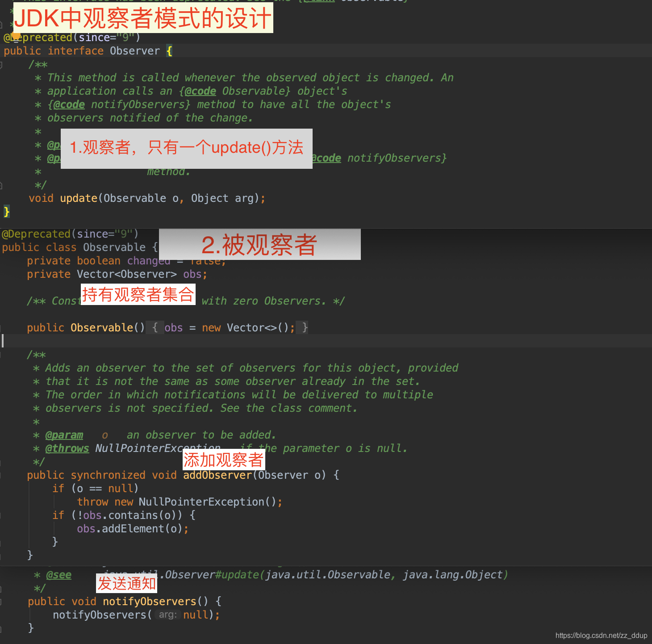Collapse the Javadoc comment above update() in the gutter
The image size is (652, 644).
click(1, 65)
